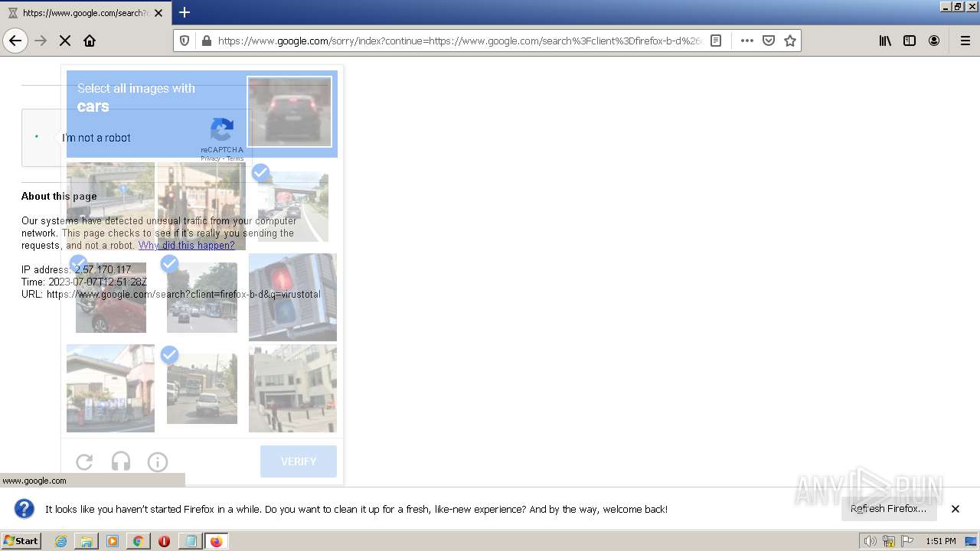Click the sample car image in header

pyautogui.click(x=289, y=112)
